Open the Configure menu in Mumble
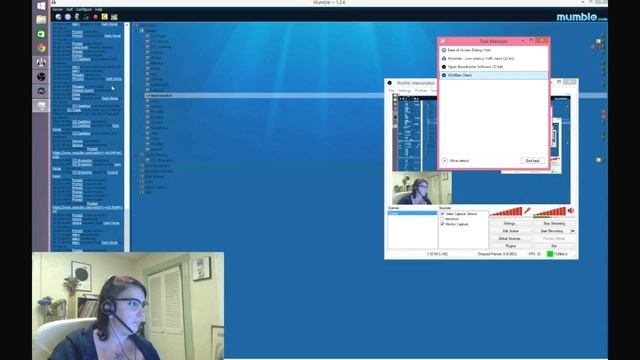The width and height of the screenshot is (640, 360). click(x=84, y=9)
